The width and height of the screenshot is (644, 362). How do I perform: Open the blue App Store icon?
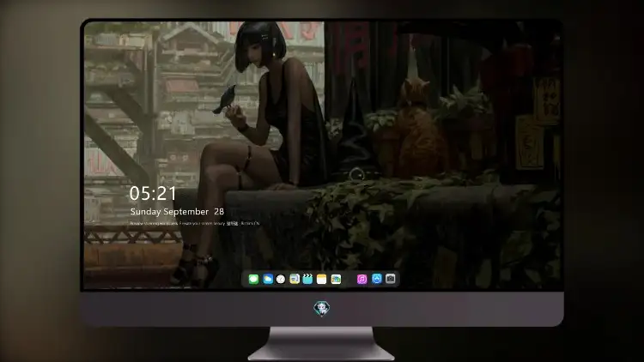pyautogui.click(x=377, y=279)
